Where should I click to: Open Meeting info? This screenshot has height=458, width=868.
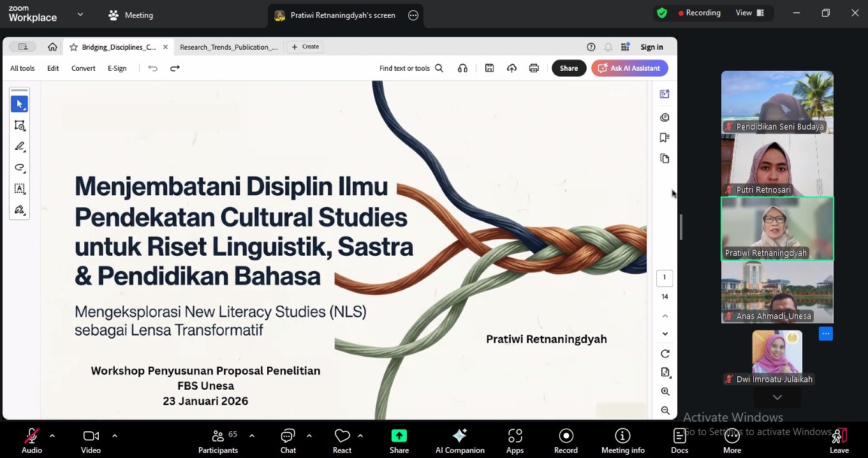coord(622,441)
